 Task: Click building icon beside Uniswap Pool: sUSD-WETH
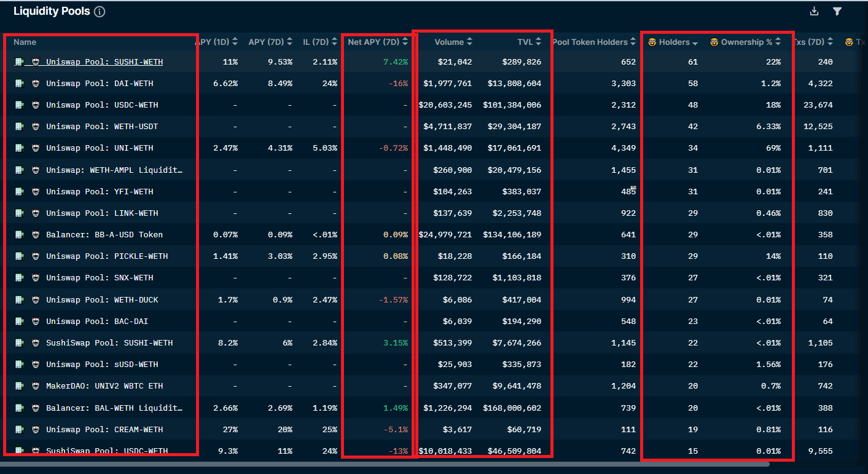20,365
